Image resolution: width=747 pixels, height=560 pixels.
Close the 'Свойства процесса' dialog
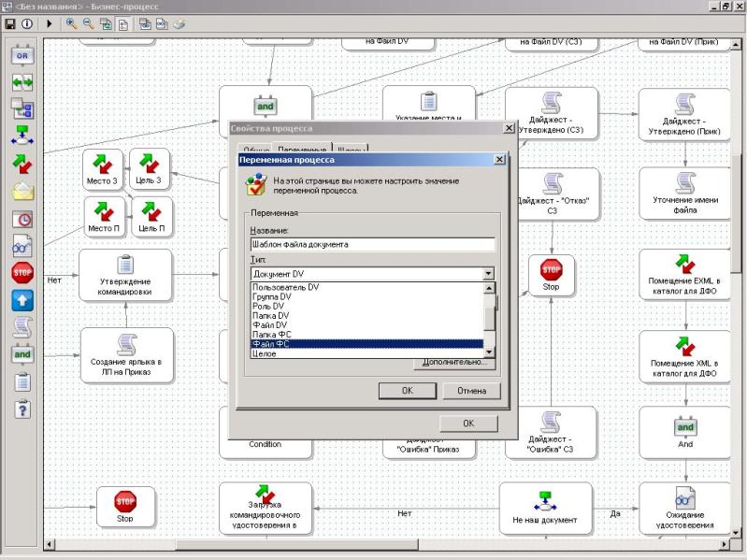click(509, 128)
